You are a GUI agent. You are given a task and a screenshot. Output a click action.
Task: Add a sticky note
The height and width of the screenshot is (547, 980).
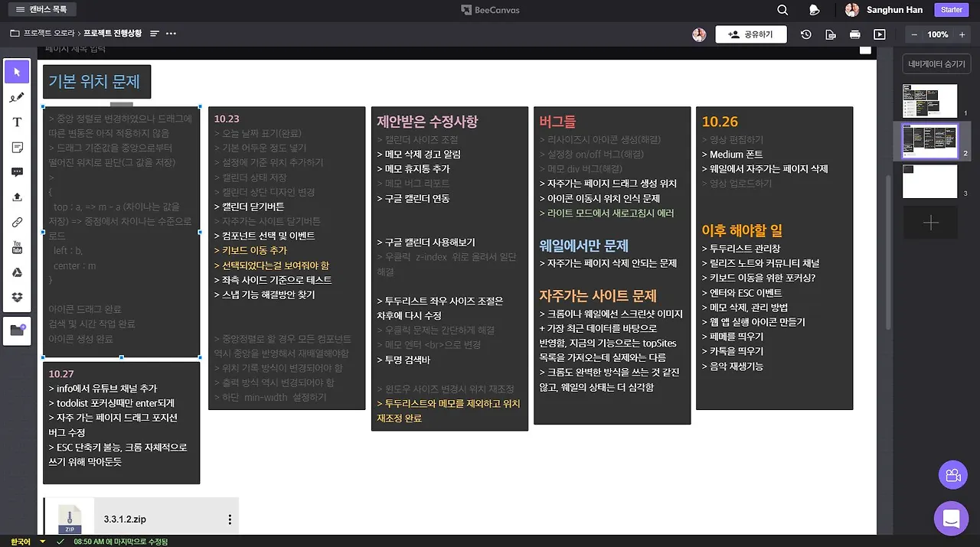[x=17, y=148]
